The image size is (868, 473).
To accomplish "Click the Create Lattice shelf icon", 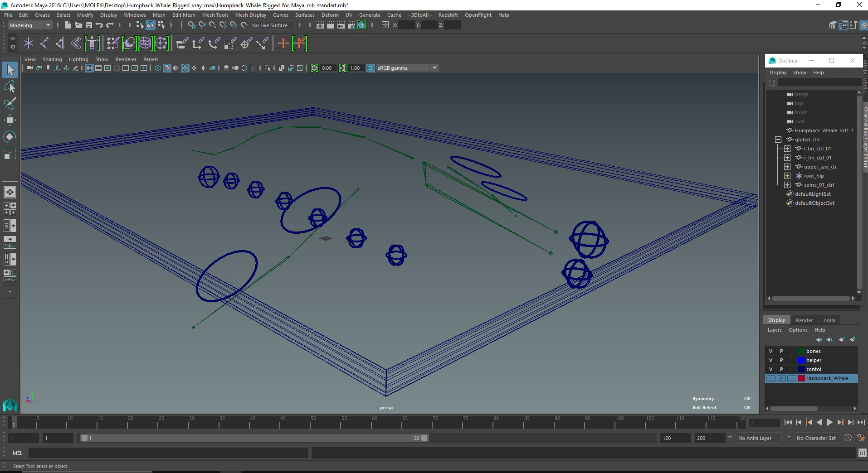I will pos(145,43).
